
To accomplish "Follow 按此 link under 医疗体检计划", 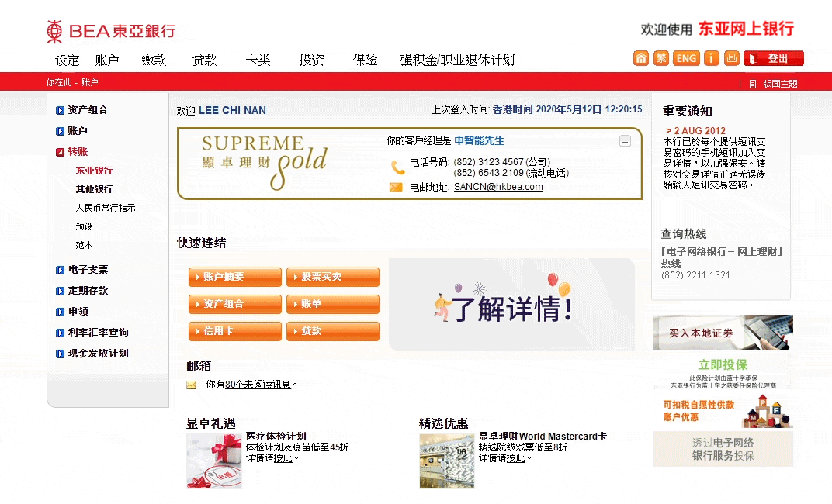I will (x=283, y=458).
